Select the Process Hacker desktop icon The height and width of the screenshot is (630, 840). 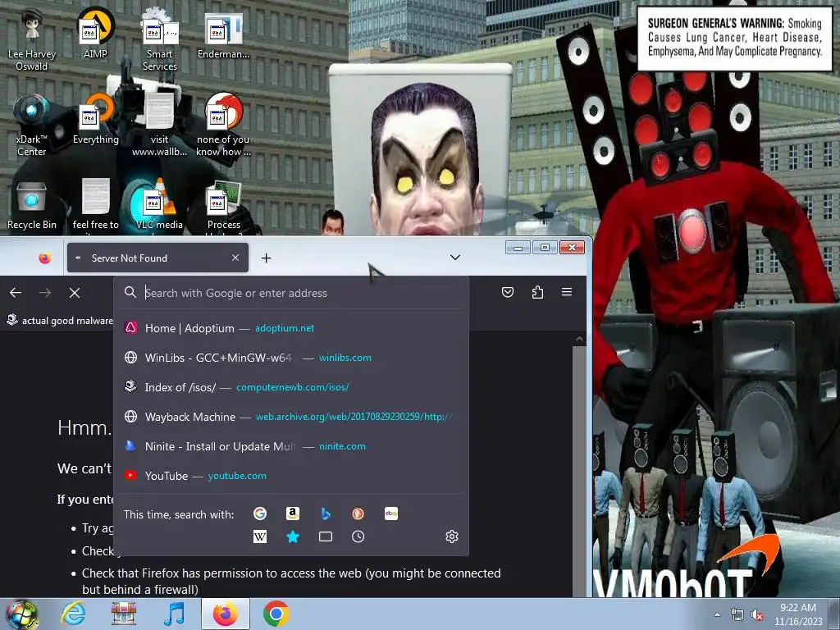[x=223, y=208]
